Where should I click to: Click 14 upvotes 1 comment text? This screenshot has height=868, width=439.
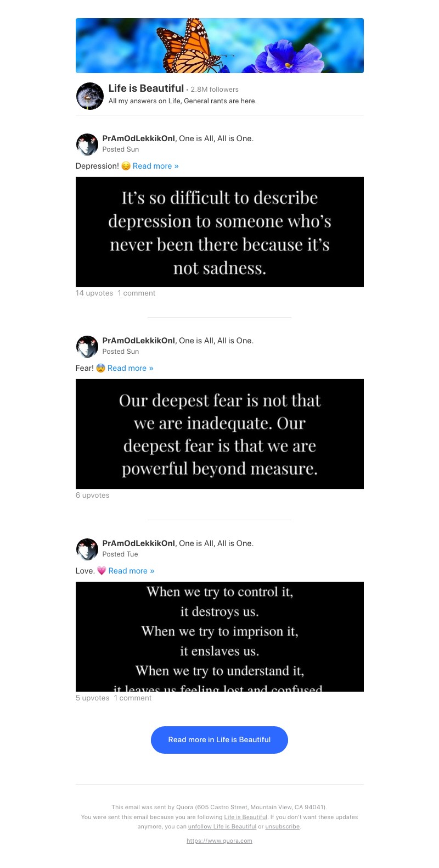[x=115, y=293]
